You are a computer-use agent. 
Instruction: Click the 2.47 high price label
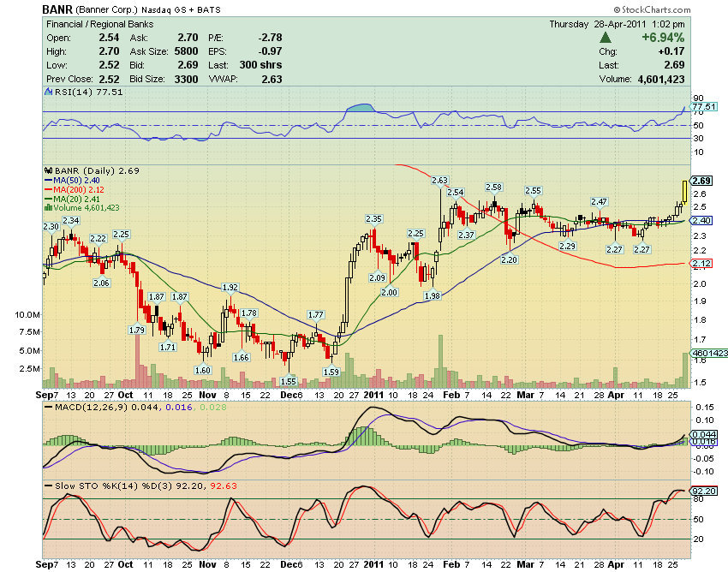click(x=599, y=201)
